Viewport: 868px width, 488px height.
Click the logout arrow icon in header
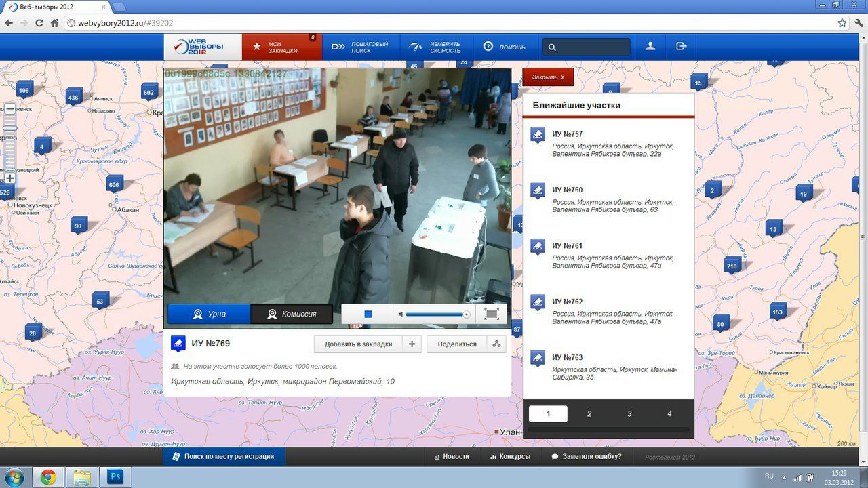[x=682, y=47]
